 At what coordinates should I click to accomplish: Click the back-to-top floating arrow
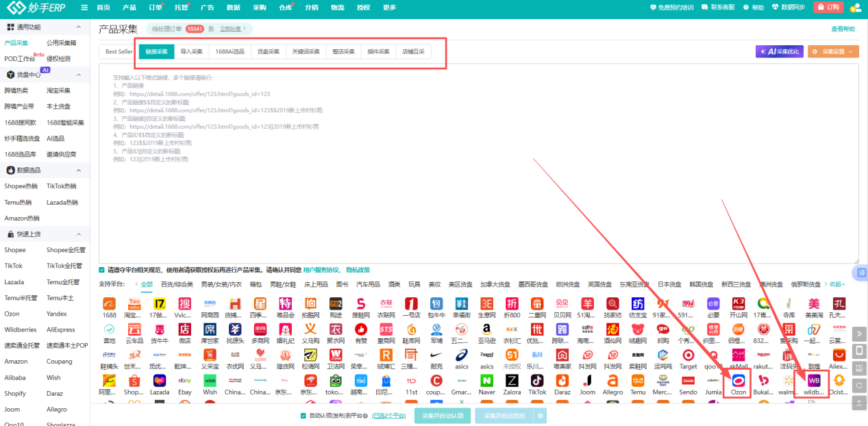click(859, 403)
